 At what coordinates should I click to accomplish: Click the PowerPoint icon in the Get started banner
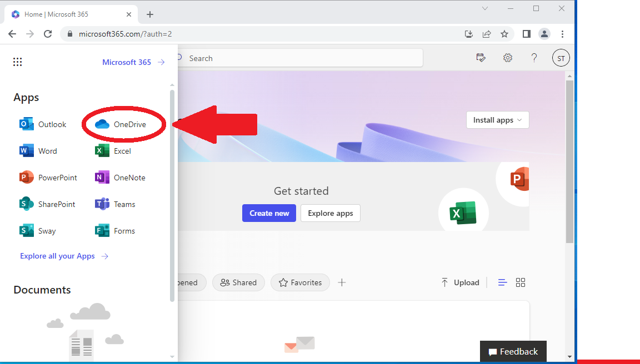coord(519,179)
